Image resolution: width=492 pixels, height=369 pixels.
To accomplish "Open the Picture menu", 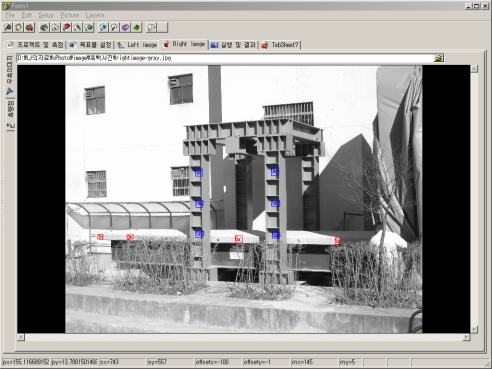I will click(70, 15).
